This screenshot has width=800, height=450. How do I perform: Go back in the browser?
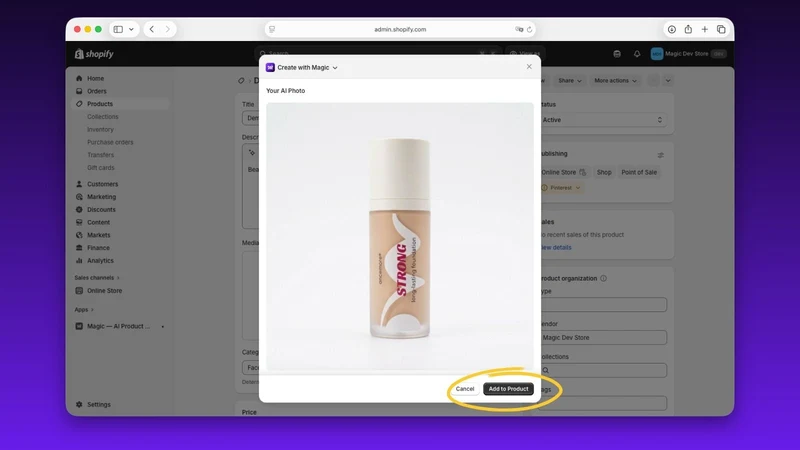coord(152,29)
